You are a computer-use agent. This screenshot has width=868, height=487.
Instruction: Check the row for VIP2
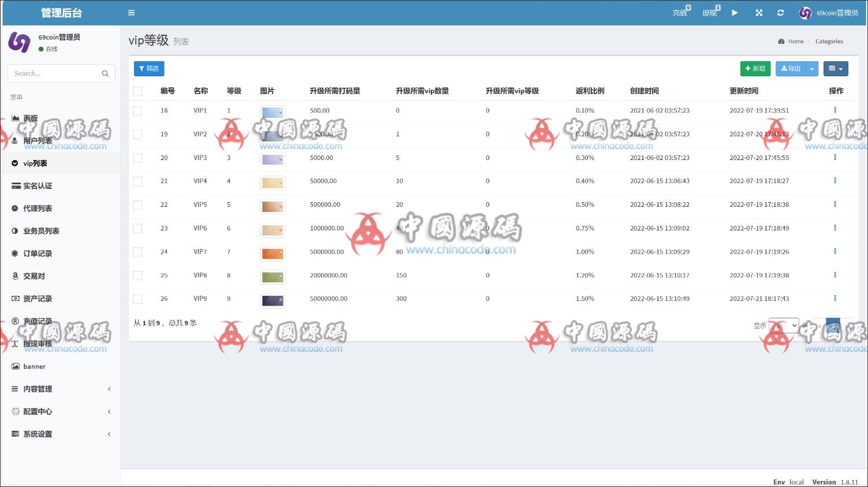(137, 135)
